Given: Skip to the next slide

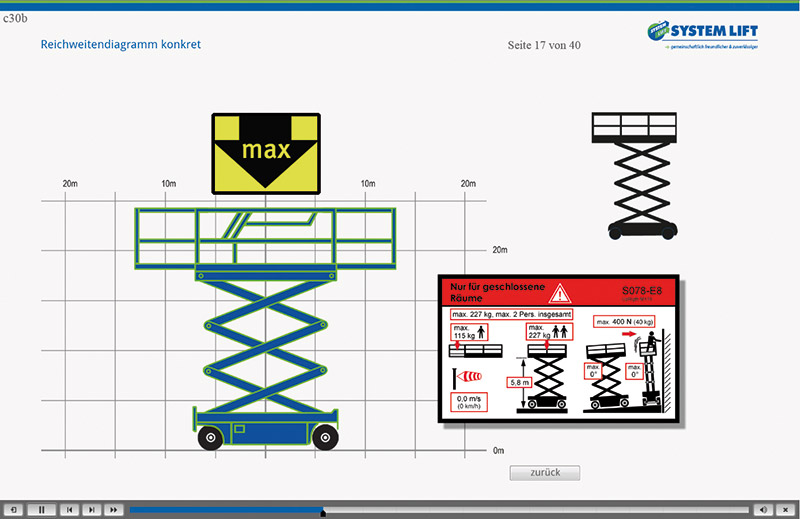Looking at the screenshot, I should coord(91,510).
